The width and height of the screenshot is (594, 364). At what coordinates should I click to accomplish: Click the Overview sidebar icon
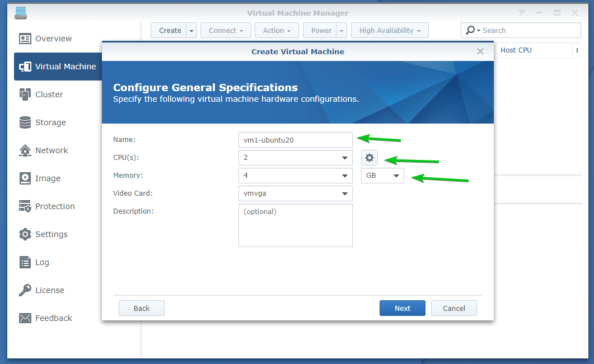(25, 39)
